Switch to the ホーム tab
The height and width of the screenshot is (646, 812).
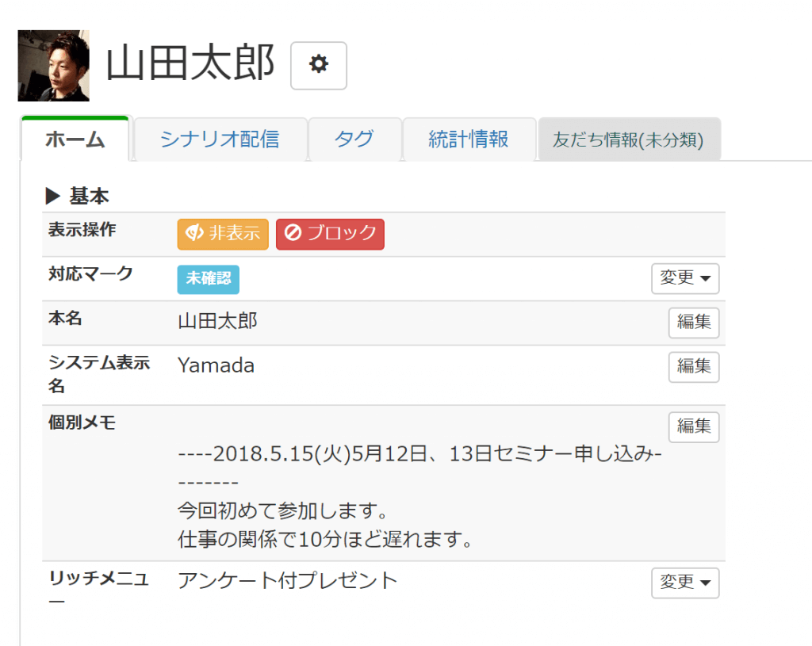coord(75,140)
